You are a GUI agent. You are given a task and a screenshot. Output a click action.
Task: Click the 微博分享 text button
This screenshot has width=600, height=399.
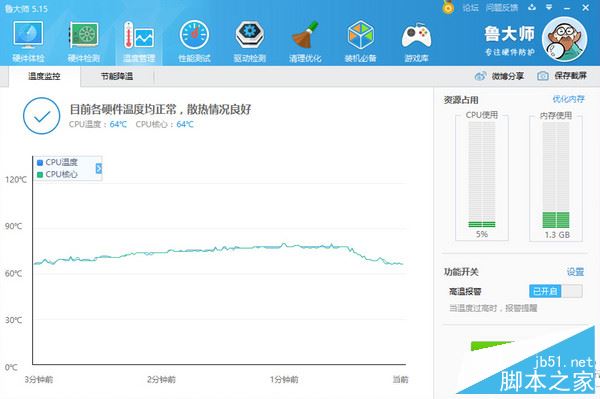(x=507, y=76)
